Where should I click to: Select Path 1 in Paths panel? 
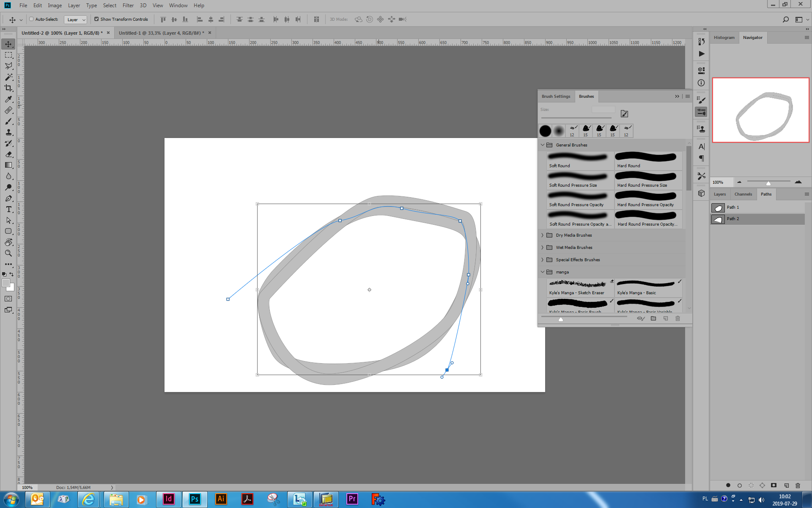point(757,207)
